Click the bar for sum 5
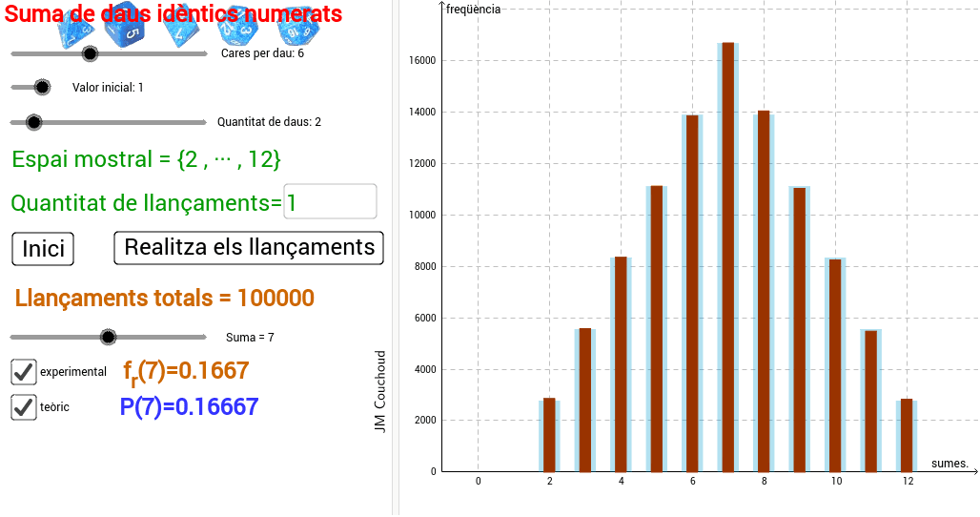980x517 pixels. tap(656, 329)
